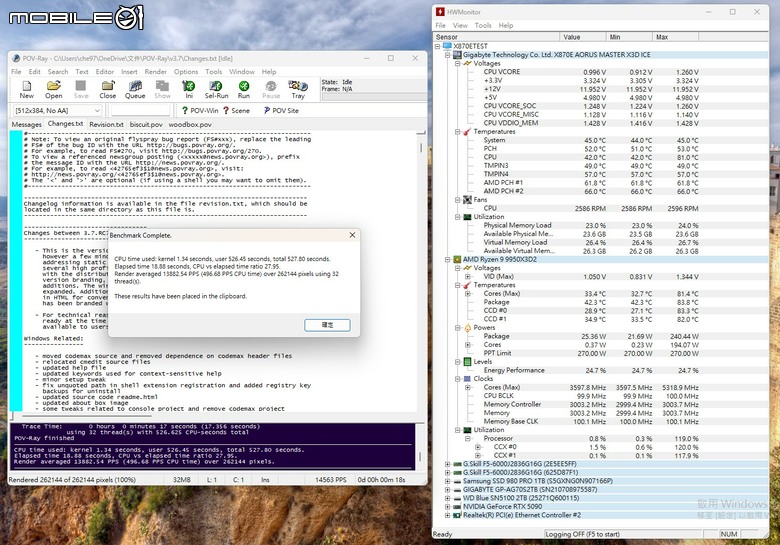Collapse the motherboard Fans section
Screen dimensions: 780x545
click(457, 200)
